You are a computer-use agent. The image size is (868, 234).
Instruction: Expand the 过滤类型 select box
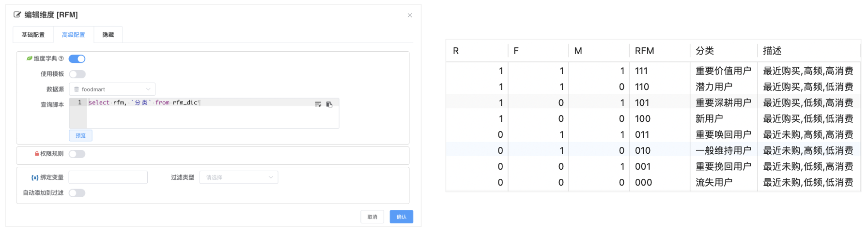coord(239,177)
